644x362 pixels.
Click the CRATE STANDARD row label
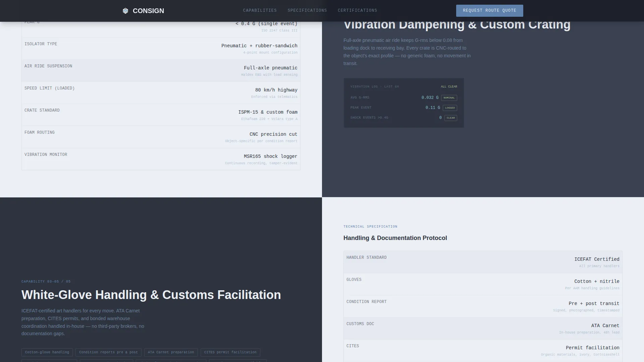(42, 110)
